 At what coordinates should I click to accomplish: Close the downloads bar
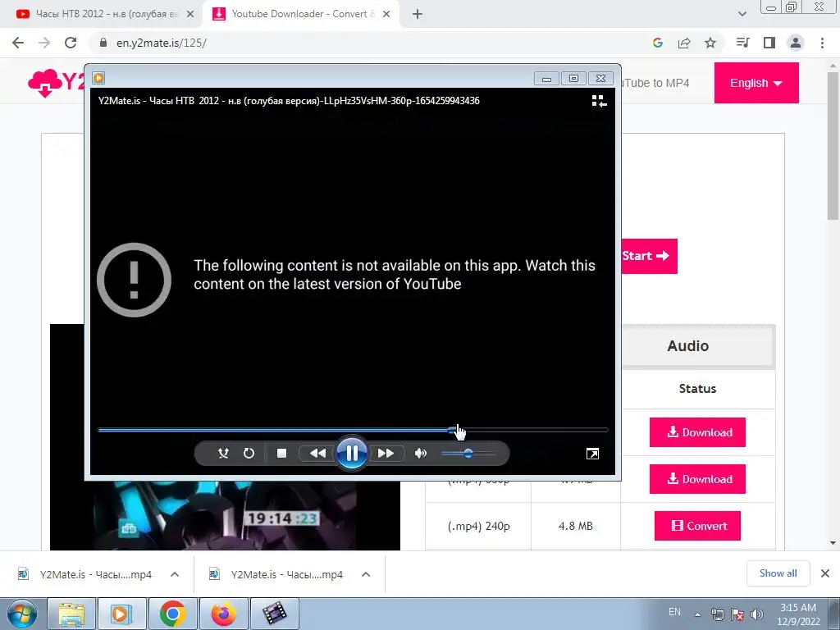coord(825,573)
